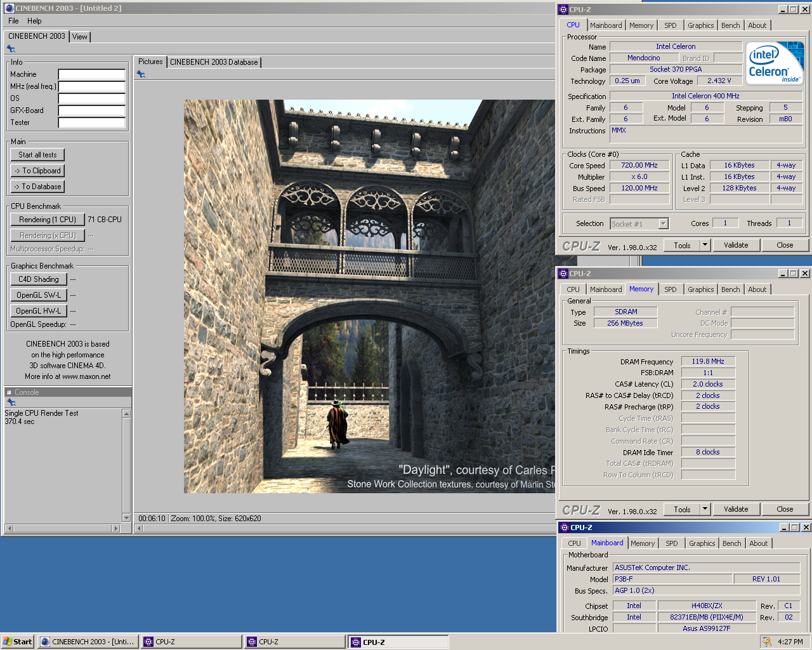Select CINEBENCH 2003 Database tab
This screenshot has height=650, width=812.
[x=214, y=62]
